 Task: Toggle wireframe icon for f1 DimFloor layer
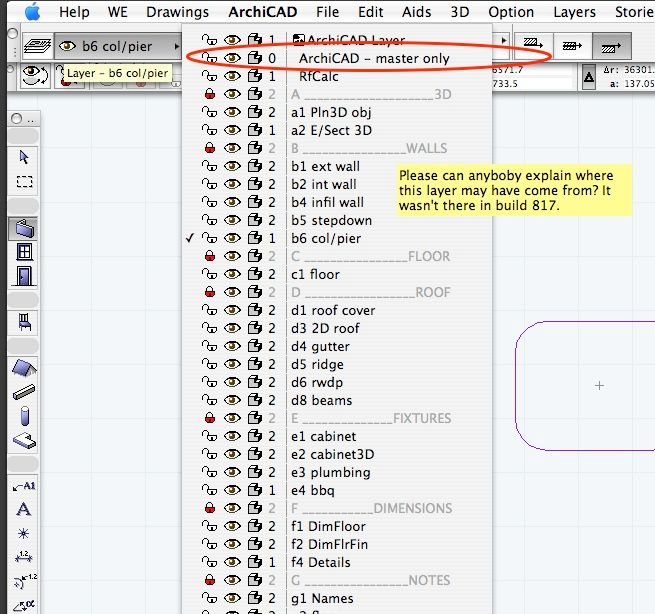255,526
